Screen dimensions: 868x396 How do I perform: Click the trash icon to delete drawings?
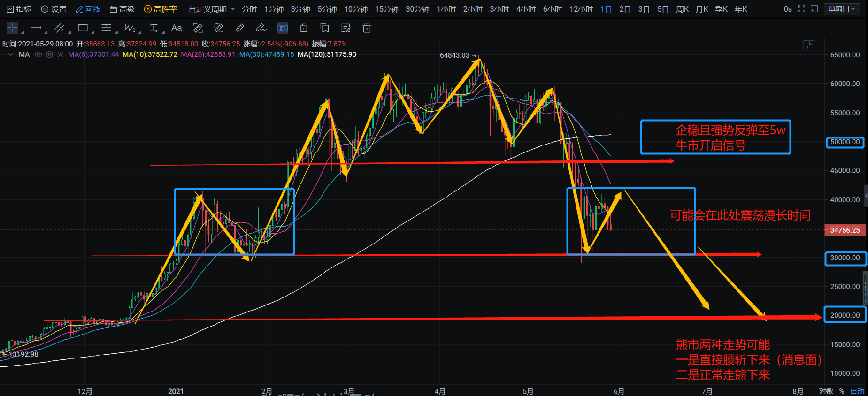367,28
